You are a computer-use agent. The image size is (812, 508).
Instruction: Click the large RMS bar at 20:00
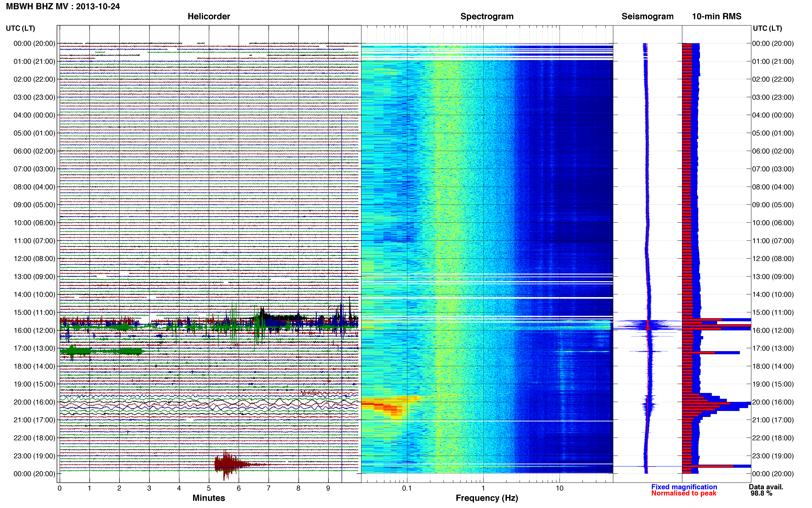tap(716, 403)
